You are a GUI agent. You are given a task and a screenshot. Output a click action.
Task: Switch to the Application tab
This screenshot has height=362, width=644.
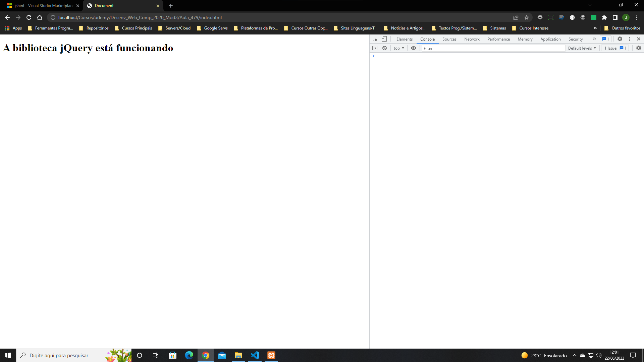(x=550, y=39)
